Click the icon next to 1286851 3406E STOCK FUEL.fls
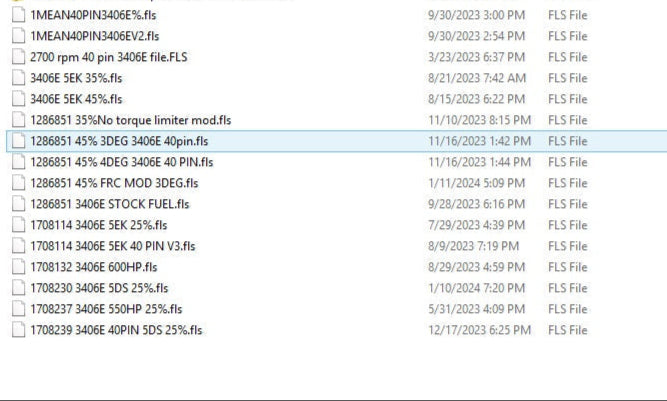The width and height of the screenshot is (667, 401). pos(19,204)
